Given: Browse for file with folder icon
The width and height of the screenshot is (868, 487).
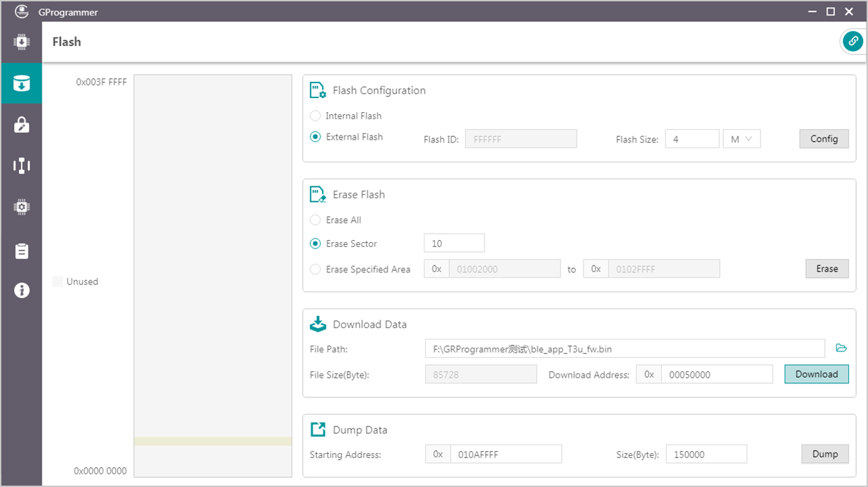Looking at the screenshot, I should pos(840,348).
